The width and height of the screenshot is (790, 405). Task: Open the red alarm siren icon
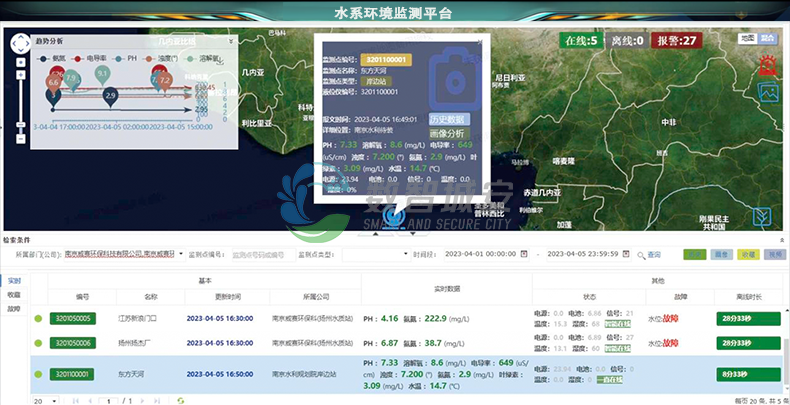(x=767, y=66)
